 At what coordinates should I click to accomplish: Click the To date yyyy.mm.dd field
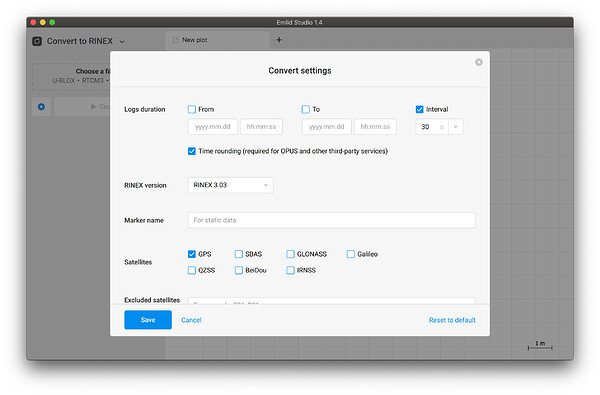click(326, 127)
